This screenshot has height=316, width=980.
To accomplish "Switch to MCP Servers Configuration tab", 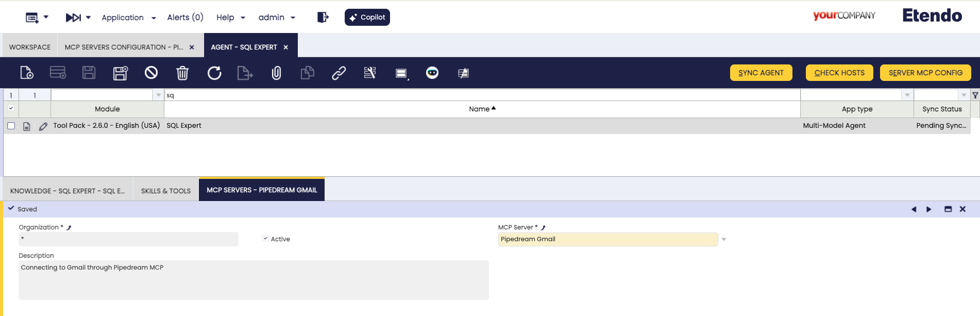I will [124, 47].
